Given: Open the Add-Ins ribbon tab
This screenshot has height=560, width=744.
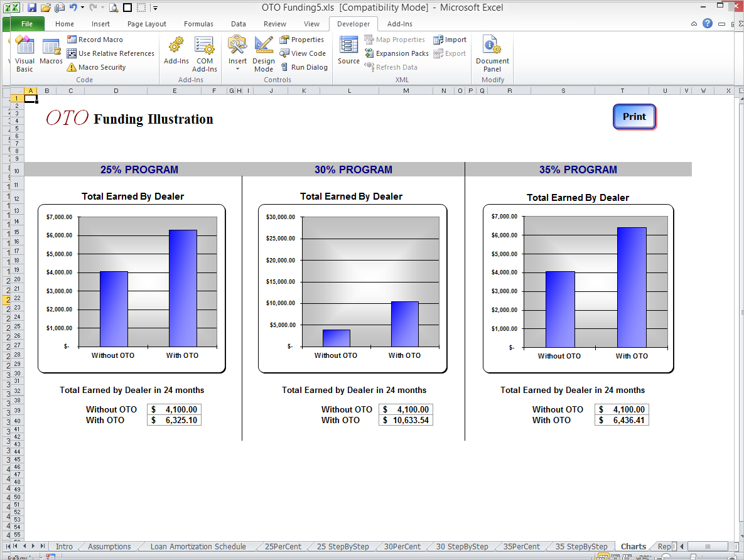Looking at the screenshot, I should [399, 24].
